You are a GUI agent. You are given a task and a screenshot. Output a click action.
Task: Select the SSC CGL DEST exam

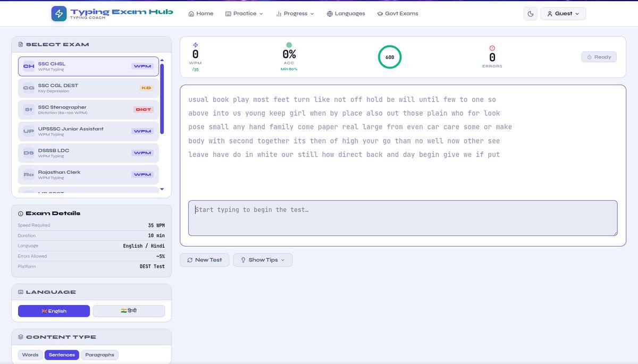[x=88, y=88]
